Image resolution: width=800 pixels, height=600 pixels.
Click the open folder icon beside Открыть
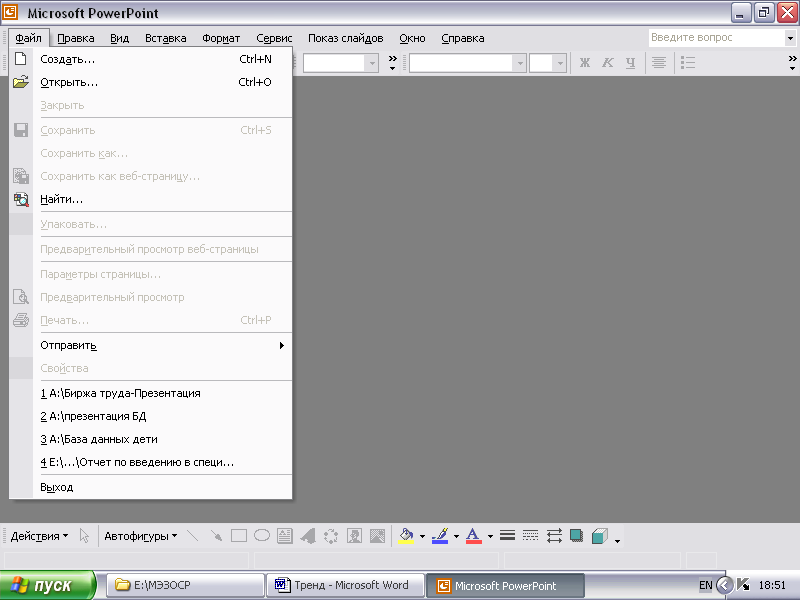pos(20,82)
